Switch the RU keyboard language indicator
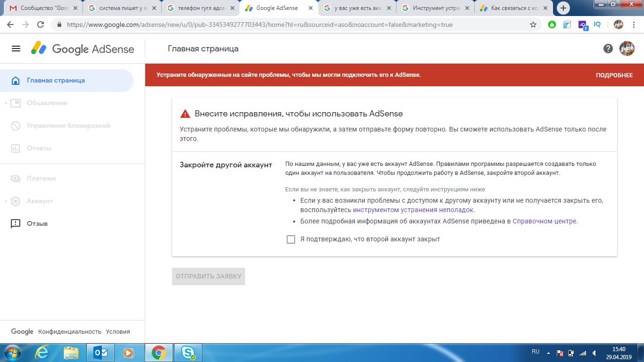Screen dimensions: 644x362 point(536,352)
